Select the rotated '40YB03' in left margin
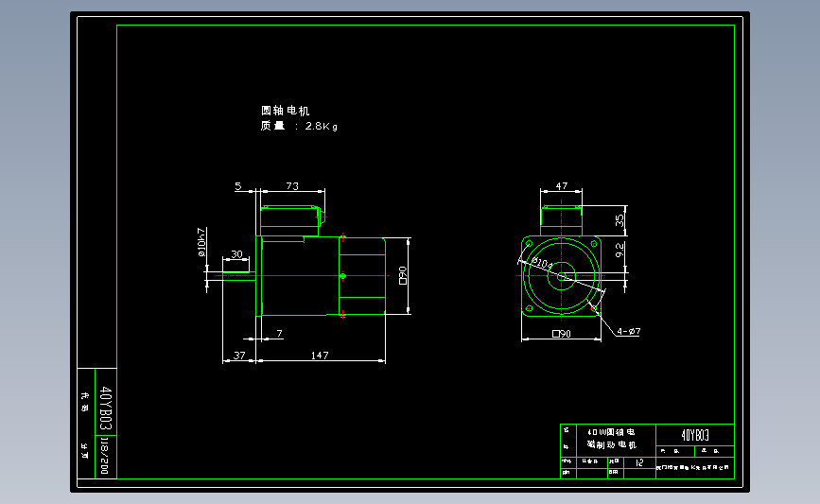Image resolution: width=820 pixels, height=504 pixels. [x=106, y=408]
